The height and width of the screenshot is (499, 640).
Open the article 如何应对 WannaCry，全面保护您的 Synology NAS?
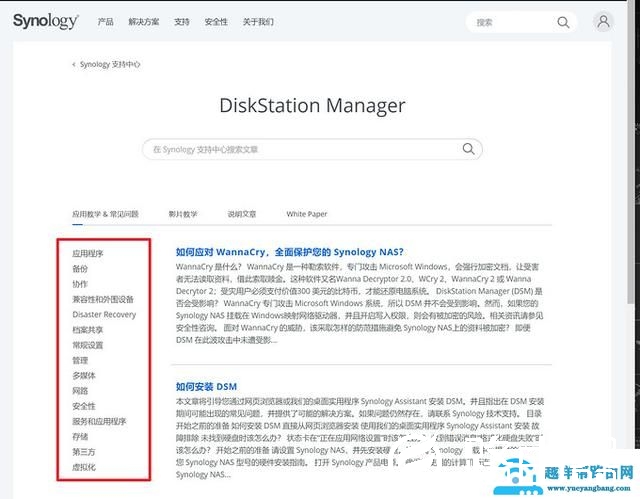tap(289, 252)
